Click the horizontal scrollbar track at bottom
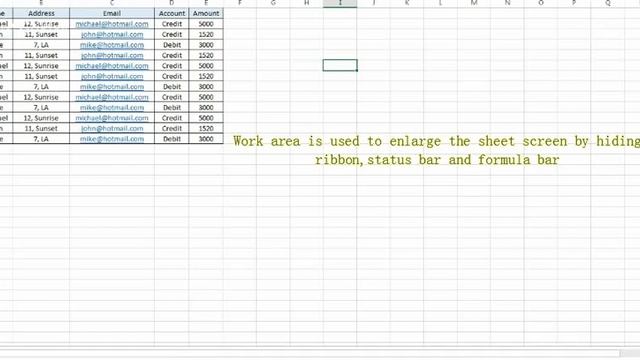Image resolution: width=640 pixels, height=360 pixels. click(310, 353)
